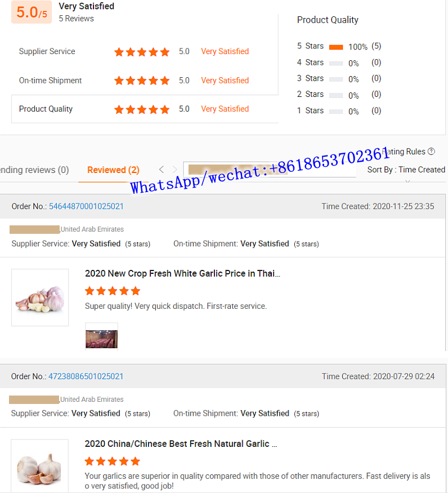The image size is (448, 493).
Task: Filter reviews by 1 Stars row
Action: click(339, 110)
